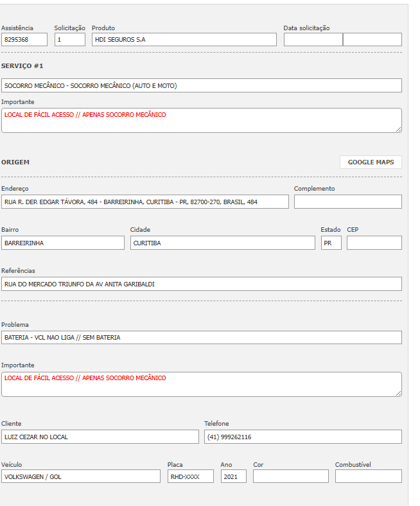420x506 pixels.
Task: Click the empty Complemento field
Action: tap(347, 202)
